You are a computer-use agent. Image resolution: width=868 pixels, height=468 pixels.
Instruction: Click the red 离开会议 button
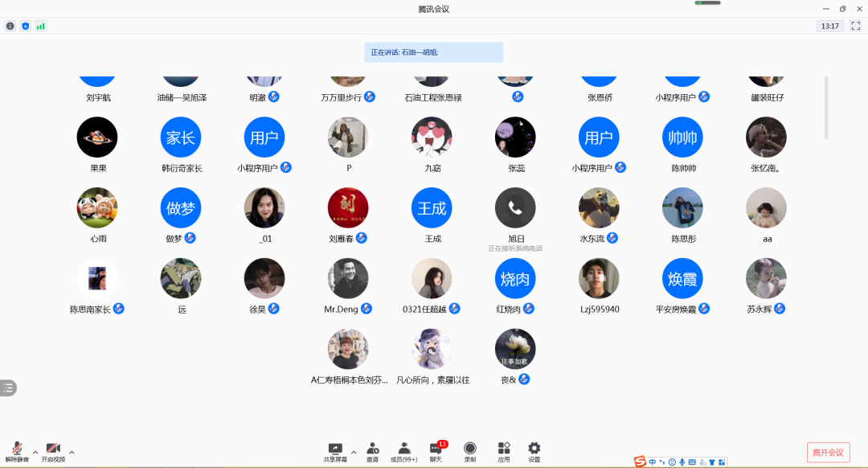point(828,452)
